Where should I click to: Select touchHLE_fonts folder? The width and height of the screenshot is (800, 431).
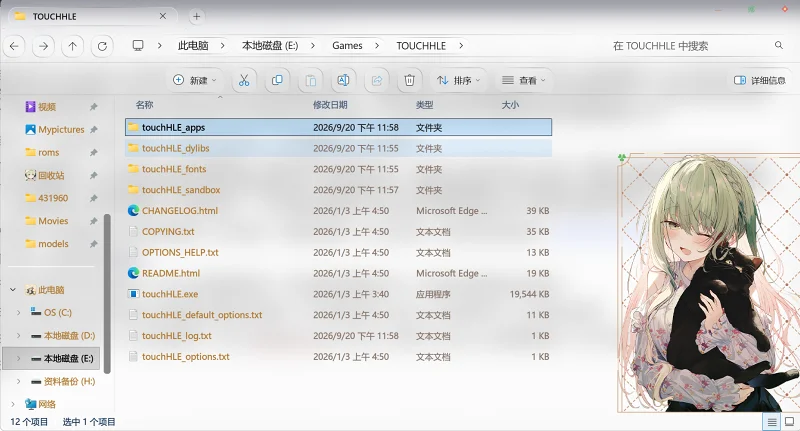[174, 169]
